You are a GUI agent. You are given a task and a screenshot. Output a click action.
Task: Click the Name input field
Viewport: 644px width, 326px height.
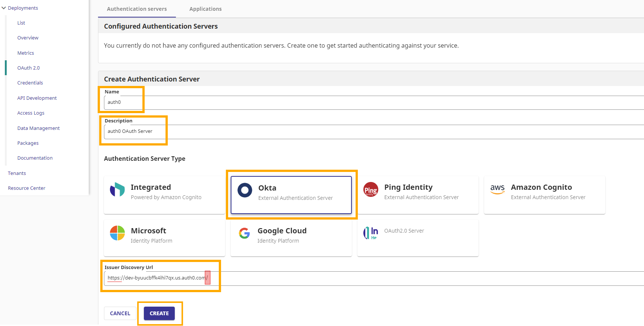pos(374,102)
